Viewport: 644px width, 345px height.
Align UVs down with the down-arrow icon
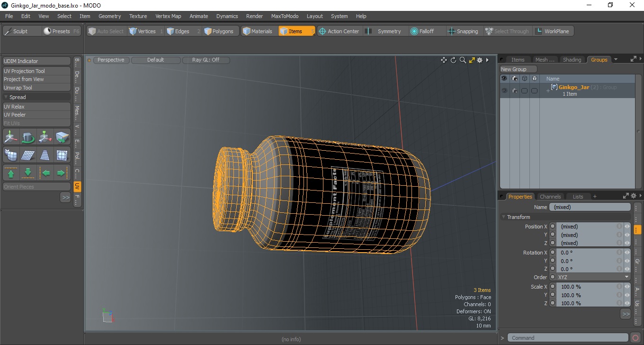click(28, 173)
